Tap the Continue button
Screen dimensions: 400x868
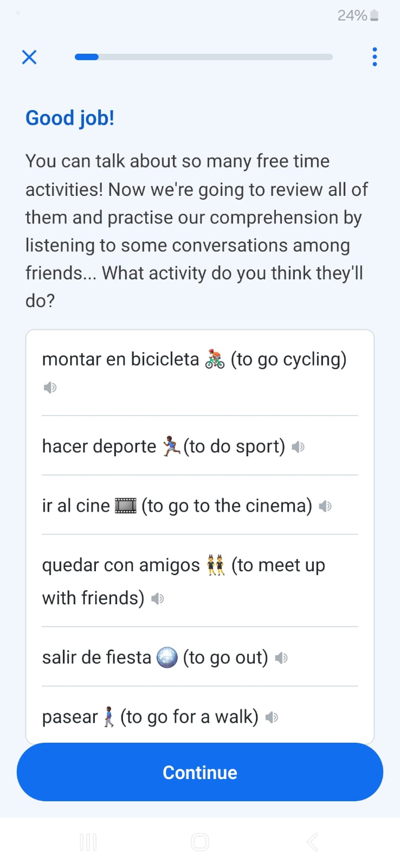point(200,772)
